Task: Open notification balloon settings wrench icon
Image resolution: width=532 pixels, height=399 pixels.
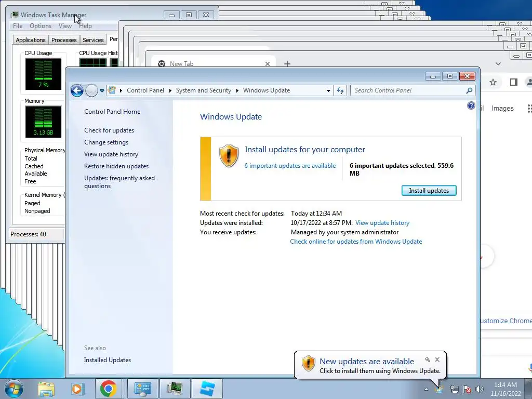Action: (428, 360)
